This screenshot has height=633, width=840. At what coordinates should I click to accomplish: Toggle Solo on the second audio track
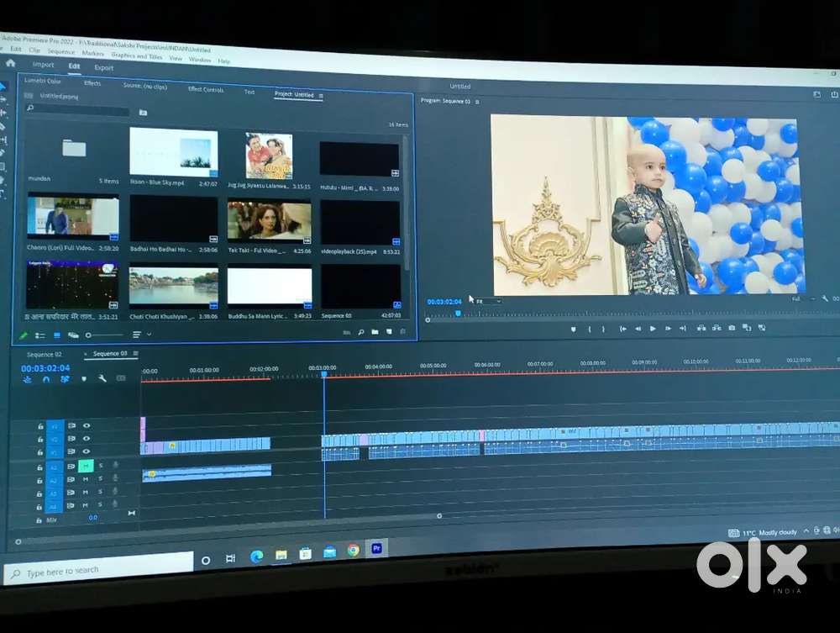[100, 479]
